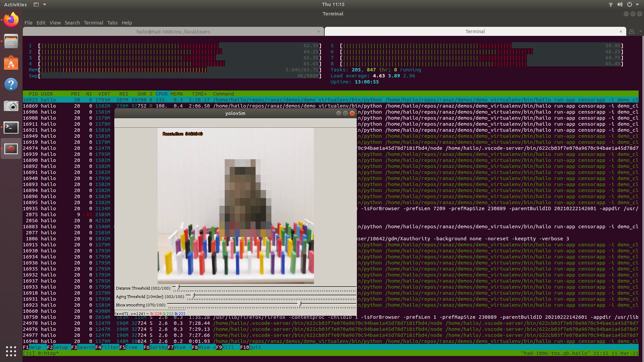Switch to hailo@had-1006-tns tab
This screenshot has width=644, height=362.
point(173,32)
